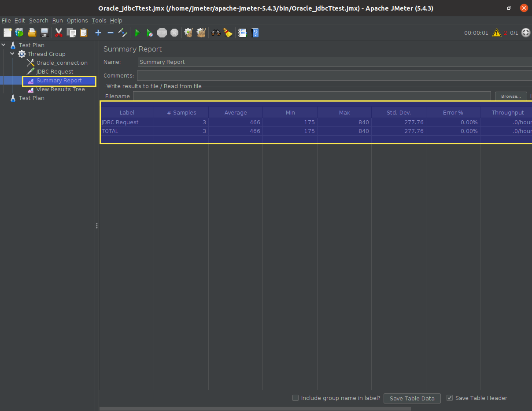Click the TOTAL row label cell
This screenshot has height=411, width=532.
(x=127, y=131)
